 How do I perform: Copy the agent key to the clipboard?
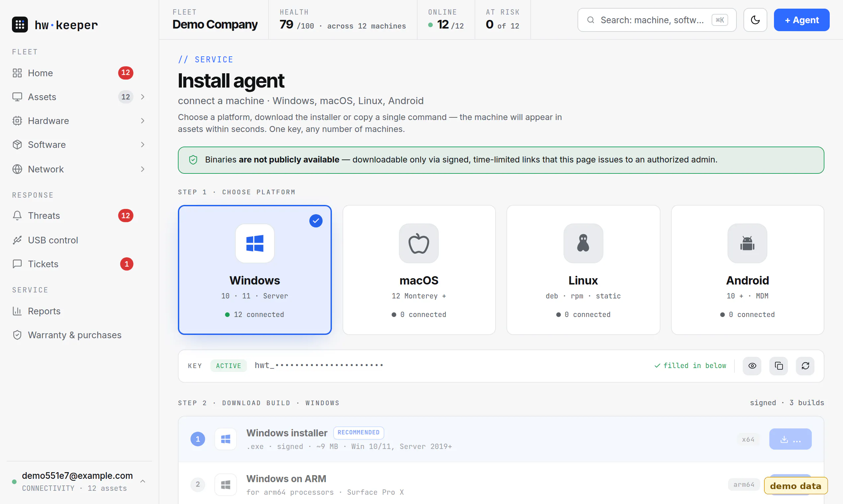tap(778, 366)
